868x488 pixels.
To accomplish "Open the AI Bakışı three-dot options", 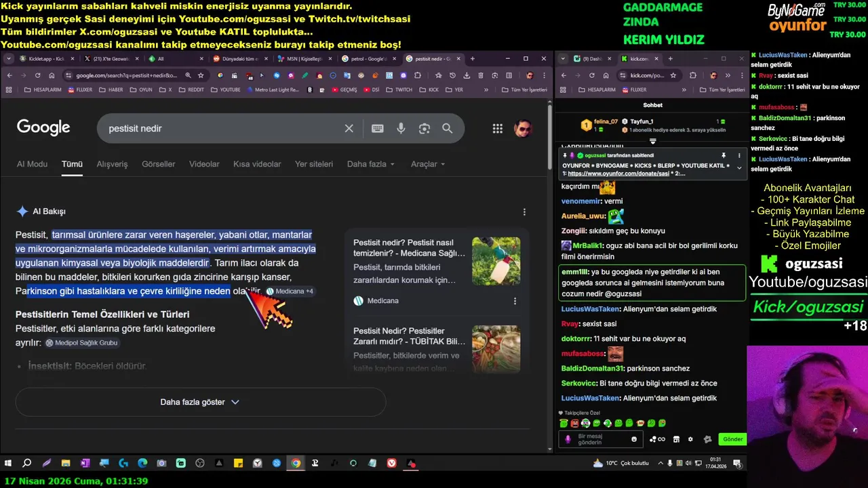I will coord(524,212).
